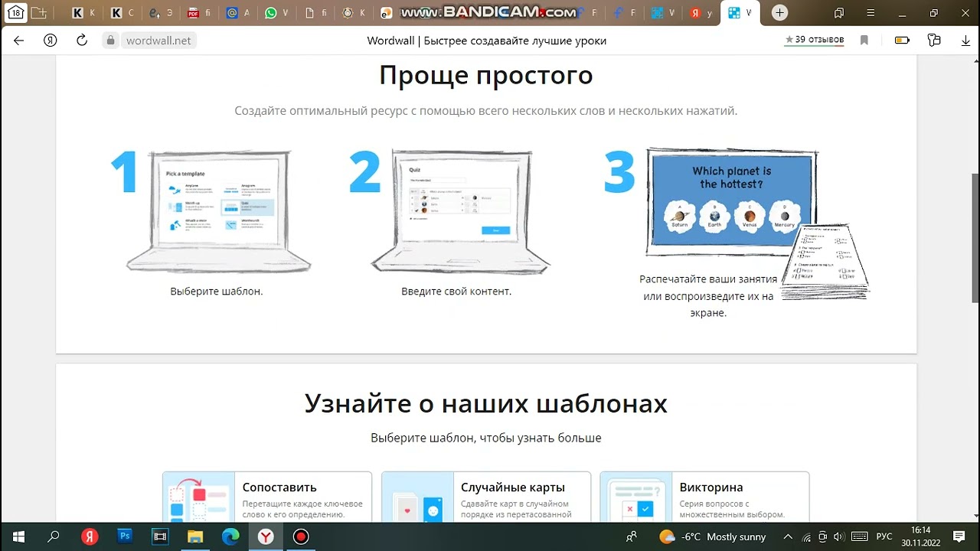Open the touch keyboard tray icon
980x551 pixels.
point(859,536)
